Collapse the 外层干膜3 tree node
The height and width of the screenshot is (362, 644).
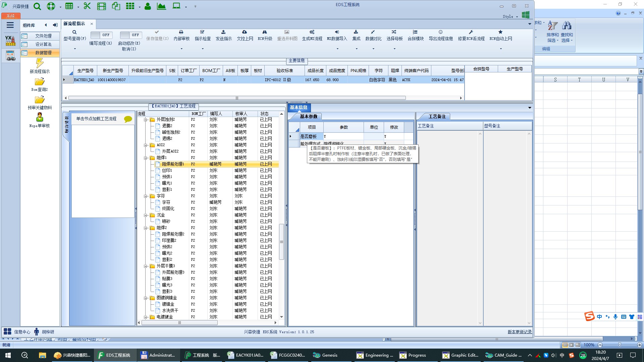tap(146, 266)
